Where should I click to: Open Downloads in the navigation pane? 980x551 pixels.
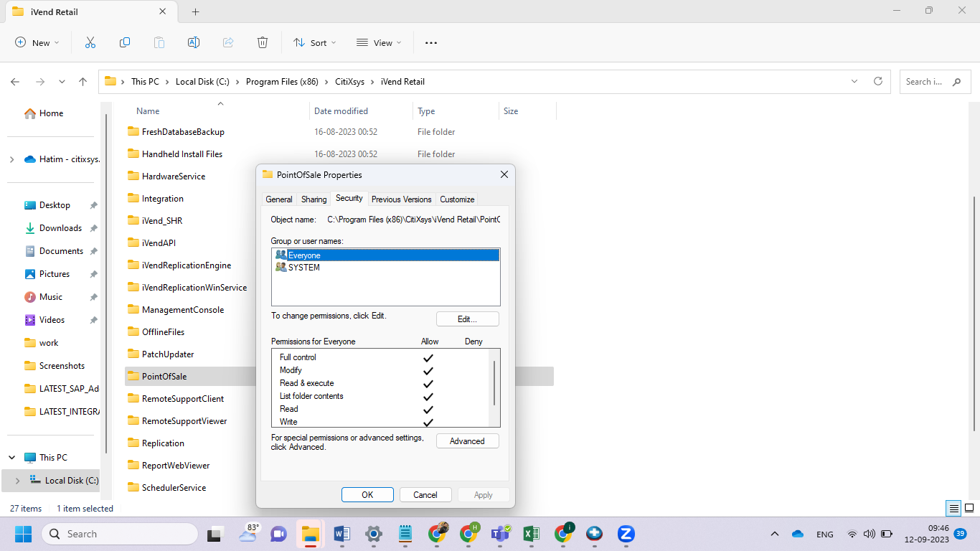60,228
